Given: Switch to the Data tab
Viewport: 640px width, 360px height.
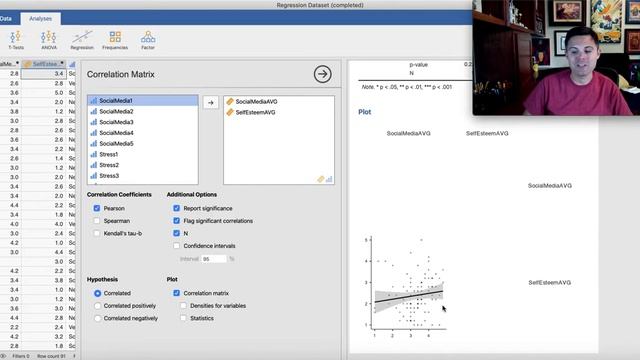Looking at the screenshot, I should pos(6,19).
